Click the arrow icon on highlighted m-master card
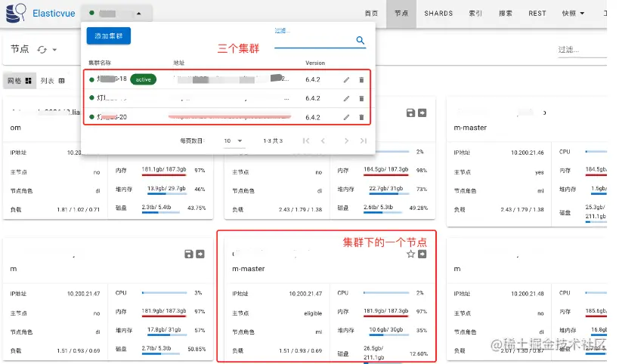Viewport: 619px width, 364px height. click(x=422, y=254)
